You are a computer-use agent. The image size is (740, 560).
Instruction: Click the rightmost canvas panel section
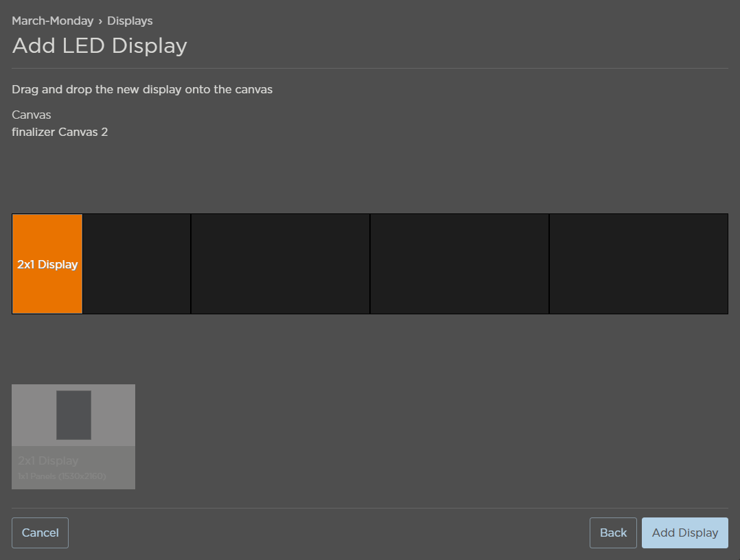tap(638, 264)
